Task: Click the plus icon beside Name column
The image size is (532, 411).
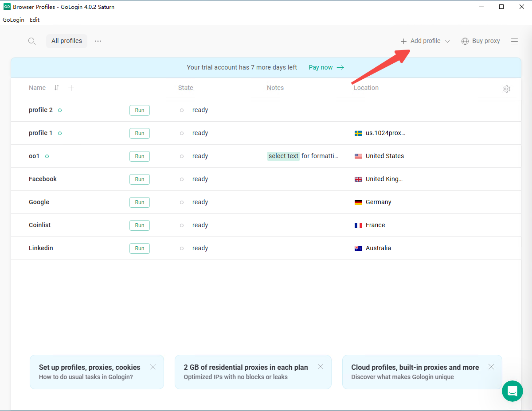Action: click(x=71, y=88)
